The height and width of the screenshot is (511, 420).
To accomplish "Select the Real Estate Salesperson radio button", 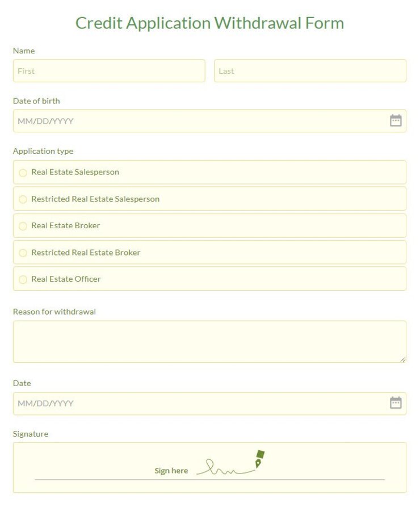I will [x=23, y=173].
